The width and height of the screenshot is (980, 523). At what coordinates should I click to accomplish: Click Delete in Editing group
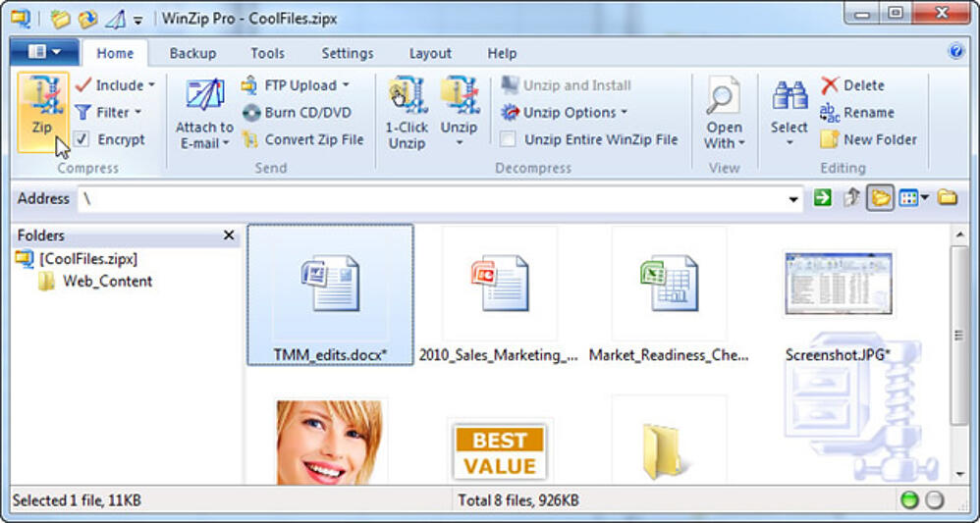852,85
